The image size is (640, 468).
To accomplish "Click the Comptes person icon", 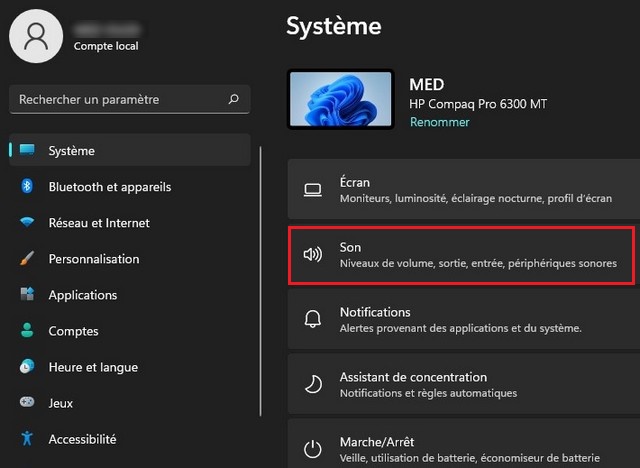I will [28, 331].
